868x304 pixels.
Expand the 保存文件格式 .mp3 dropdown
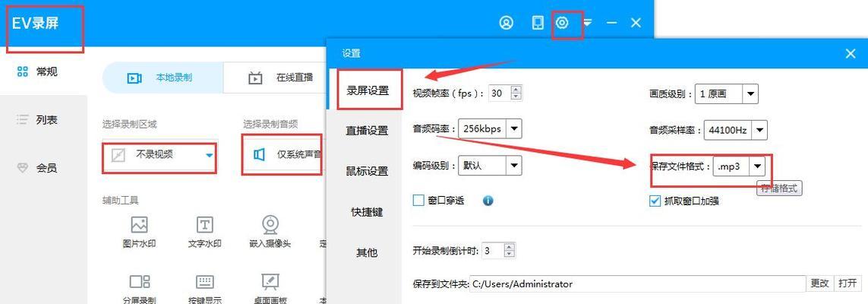click(x=757, y=166)
